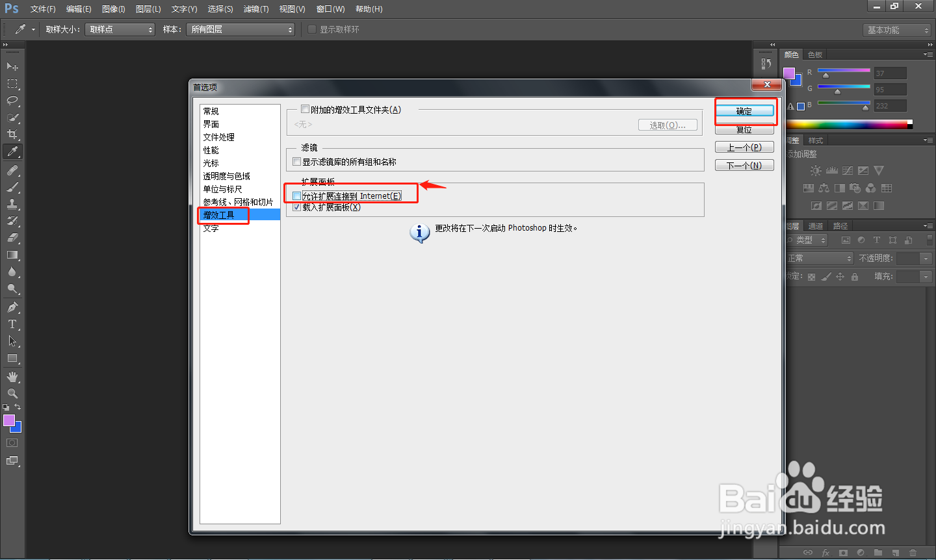Select the Crop tool
Viewport: 936px width, 560px height.
click(12, 134)
